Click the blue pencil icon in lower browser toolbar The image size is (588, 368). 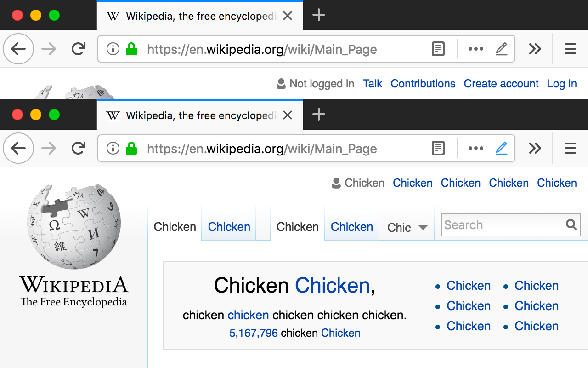click(x=502, y=148)
